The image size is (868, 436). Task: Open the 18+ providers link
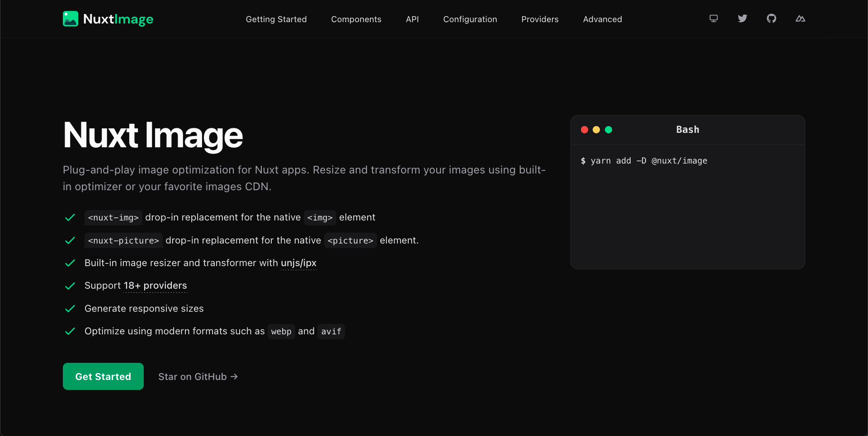(x=155, y=286)
